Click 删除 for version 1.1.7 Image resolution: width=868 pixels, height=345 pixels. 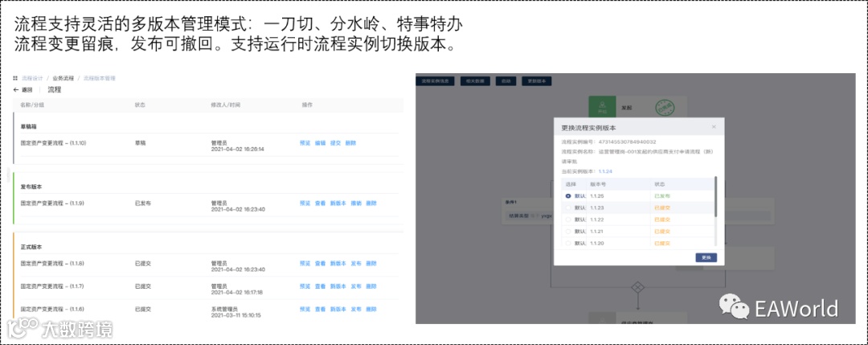pos(371,286)
